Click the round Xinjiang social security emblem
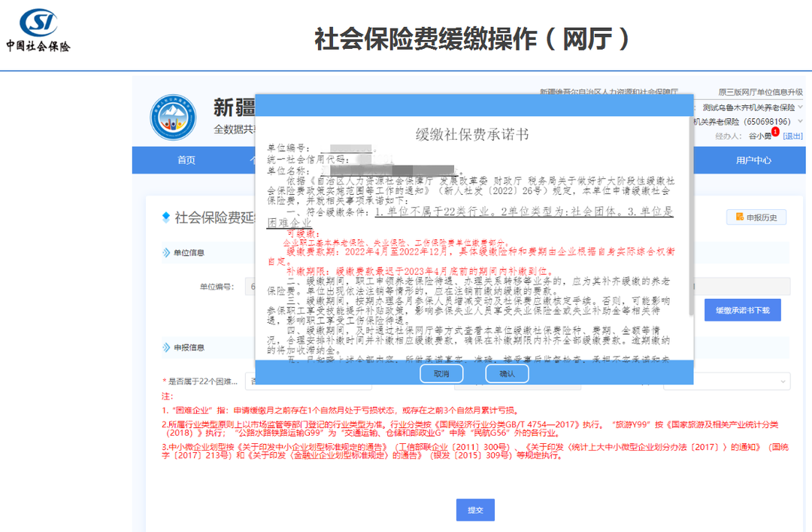This screenshot has width=812, height=532. point(173,117)
